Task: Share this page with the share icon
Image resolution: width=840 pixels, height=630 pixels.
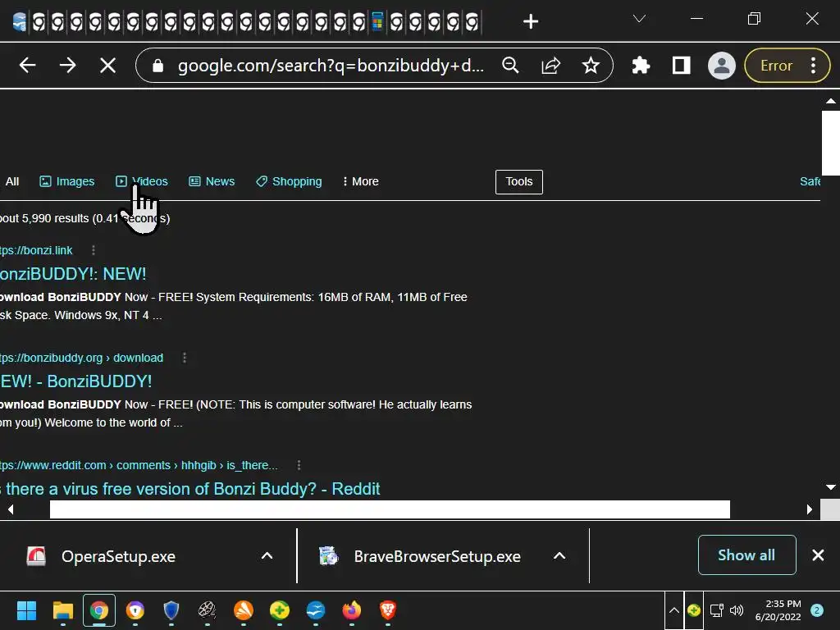Action: coord(550,66)
